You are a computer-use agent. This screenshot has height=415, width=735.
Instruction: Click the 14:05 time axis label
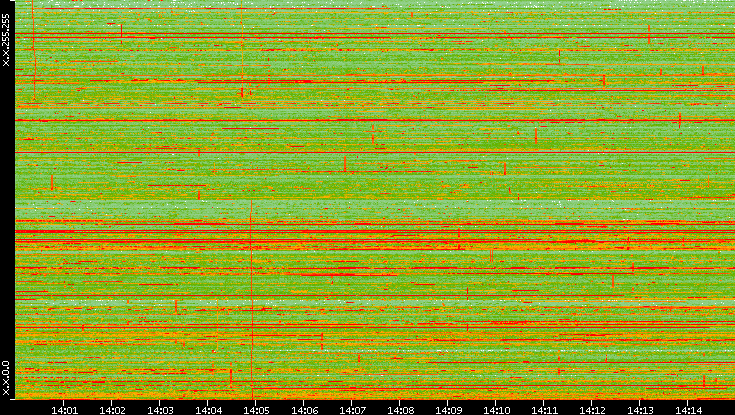point(256,410)
